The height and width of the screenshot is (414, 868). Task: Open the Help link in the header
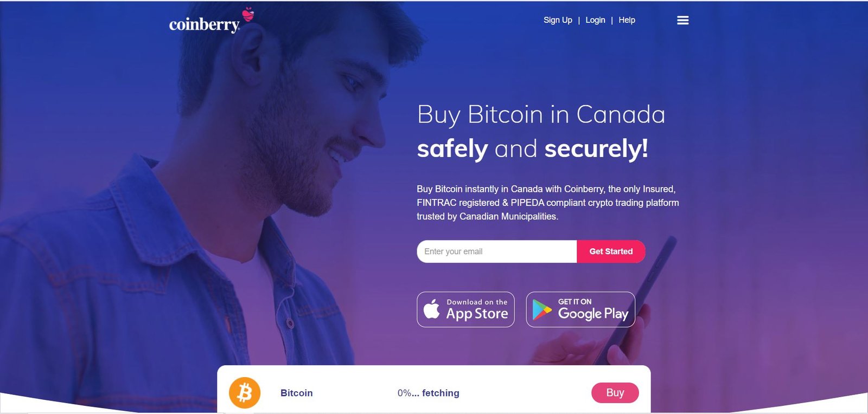click(x=627, y=20)
